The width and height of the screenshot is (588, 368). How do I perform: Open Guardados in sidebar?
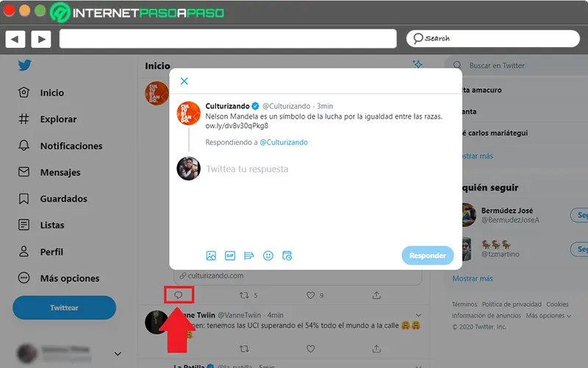pos(52,199)
